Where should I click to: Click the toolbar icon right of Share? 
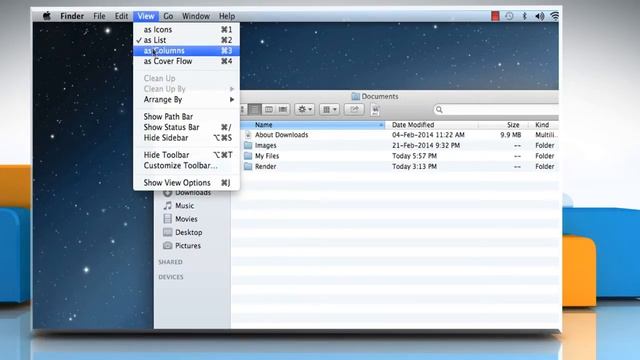click(x=376, y=109)
